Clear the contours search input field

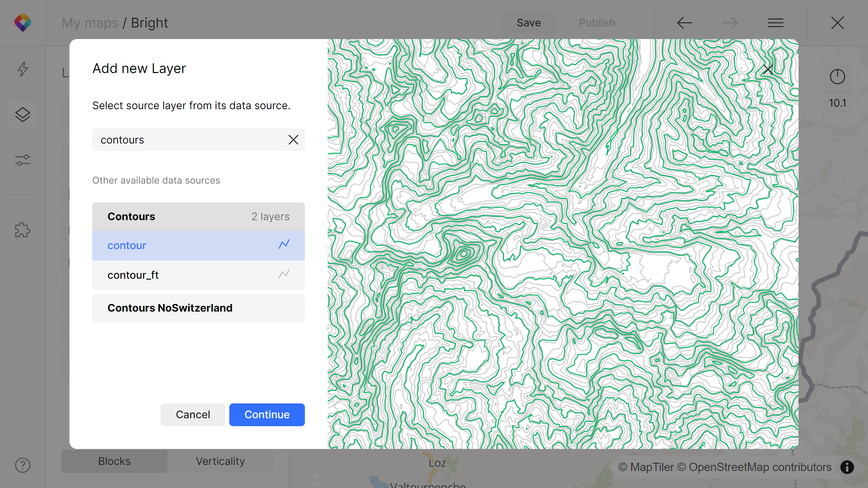(293, 140)
